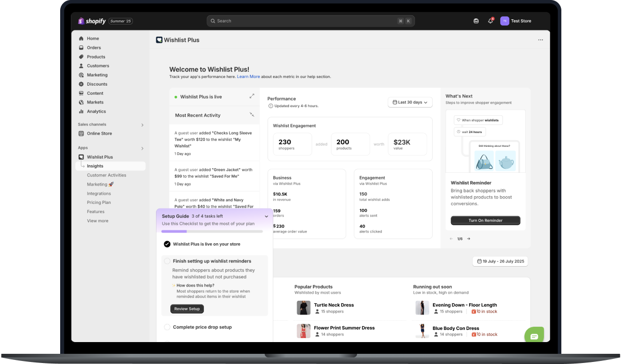Collapse the Setup Guide chevron
The width and height of the screenshot is (621, 364).
[x=266, y=217]
